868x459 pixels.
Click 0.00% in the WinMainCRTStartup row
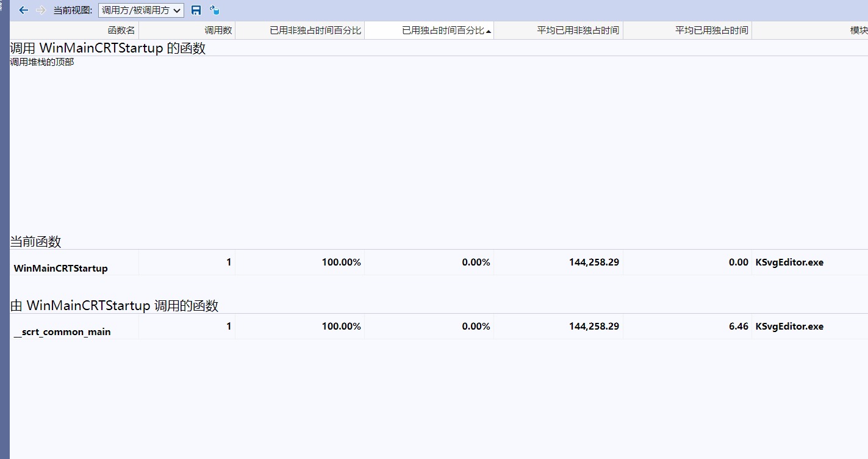(x=476, y=262)
